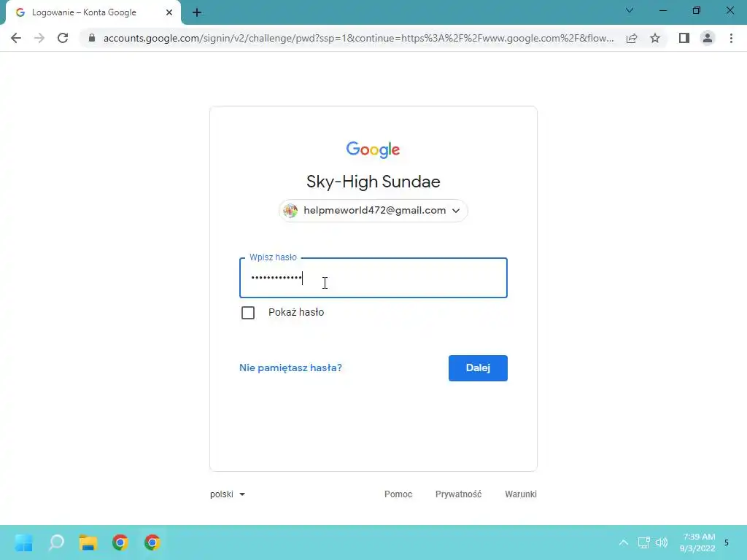
Task: Focus the Wpisz hasło password field
Action: 373,278
